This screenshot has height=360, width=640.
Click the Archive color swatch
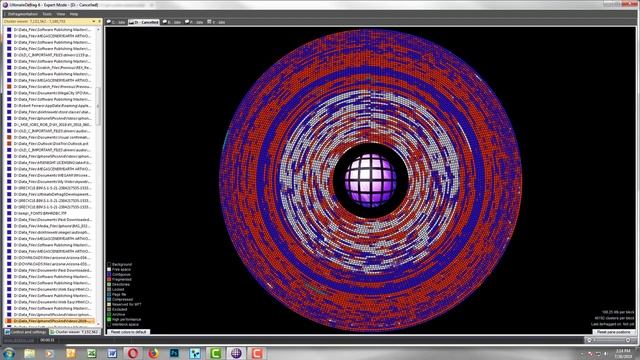(x=109, y=314)
